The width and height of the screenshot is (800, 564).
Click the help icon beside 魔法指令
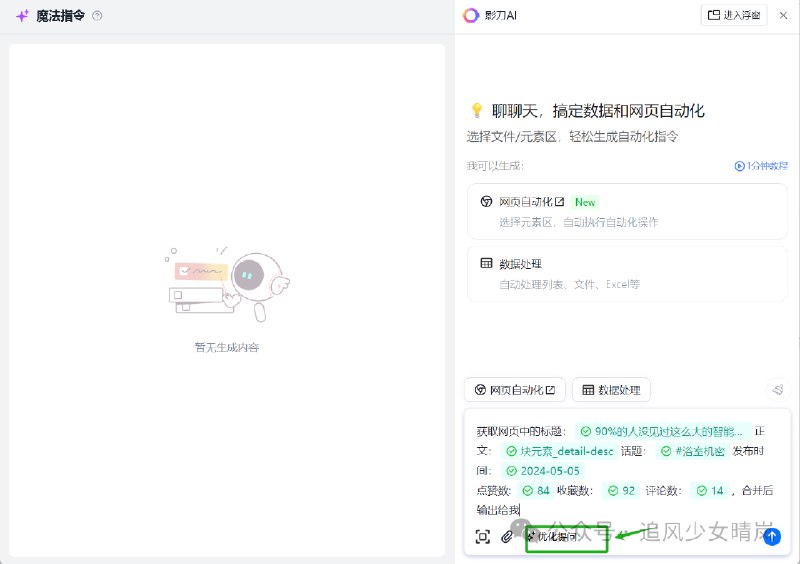[x=97, y=16]
